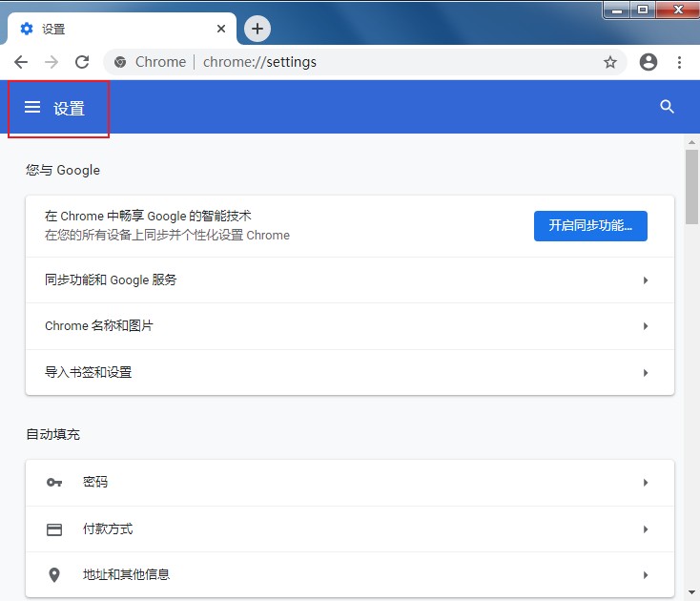Screen dimensions: 700x601
Task: Close the 设置 tab
Action: tap(221, 29)
